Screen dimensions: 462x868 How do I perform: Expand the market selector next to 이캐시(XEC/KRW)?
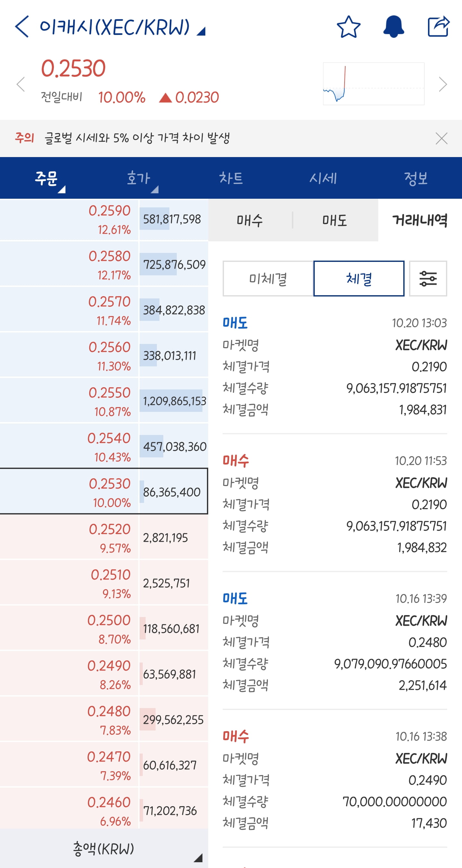tap(201, 31)
